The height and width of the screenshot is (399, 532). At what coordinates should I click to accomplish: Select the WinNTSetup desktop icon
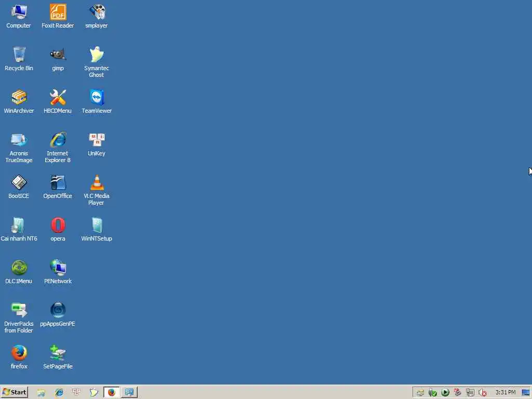tap(96, 230)
